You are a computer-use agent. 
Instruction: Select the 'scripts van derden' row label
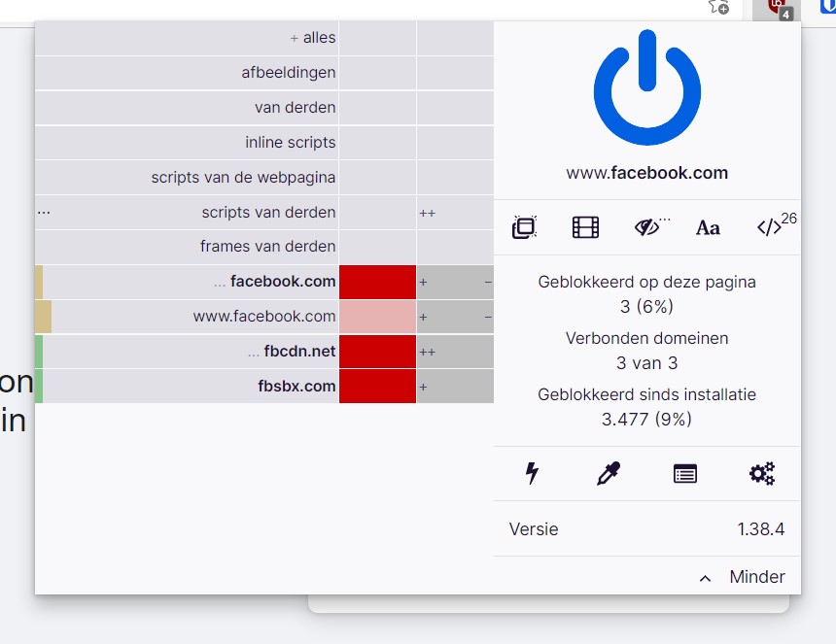click(268, 212)
